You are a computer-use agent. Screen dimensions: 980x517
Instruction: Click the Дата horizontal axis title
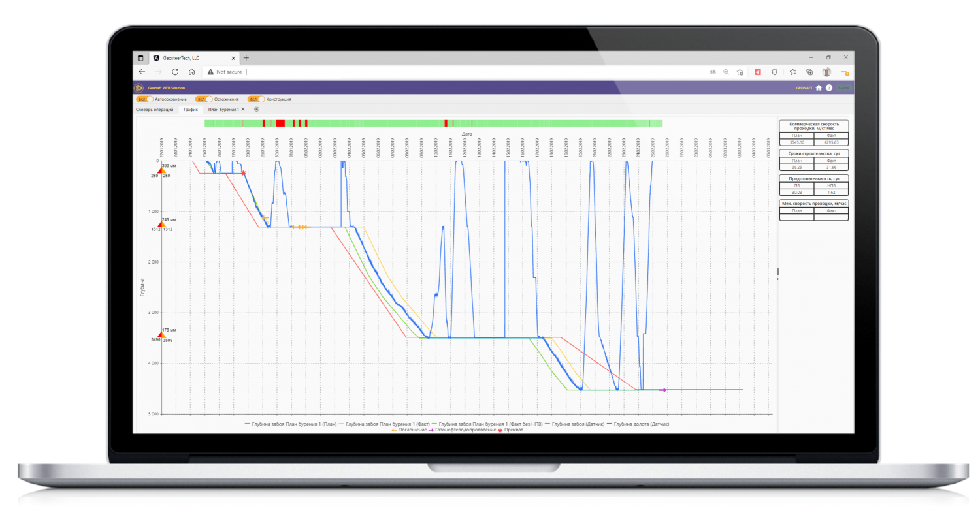pyautogui.click(x=466, y=133)
